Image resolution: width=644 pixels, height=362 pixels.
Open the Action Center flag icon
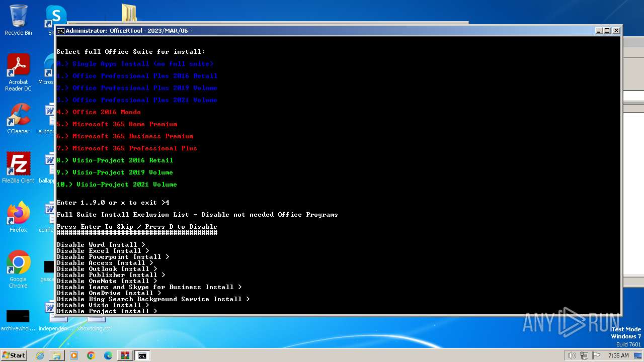click(x=596, y=355)
